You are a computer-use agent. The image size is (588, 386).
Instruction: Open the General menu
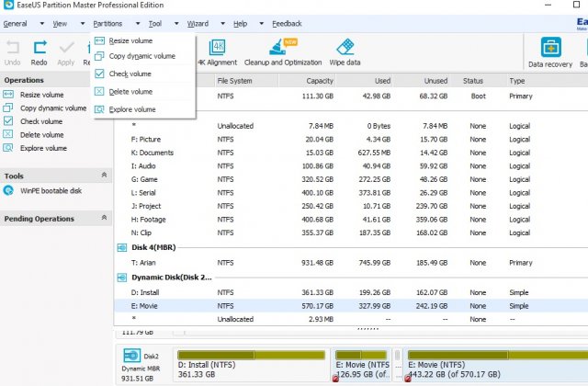(x=15, y=23)
